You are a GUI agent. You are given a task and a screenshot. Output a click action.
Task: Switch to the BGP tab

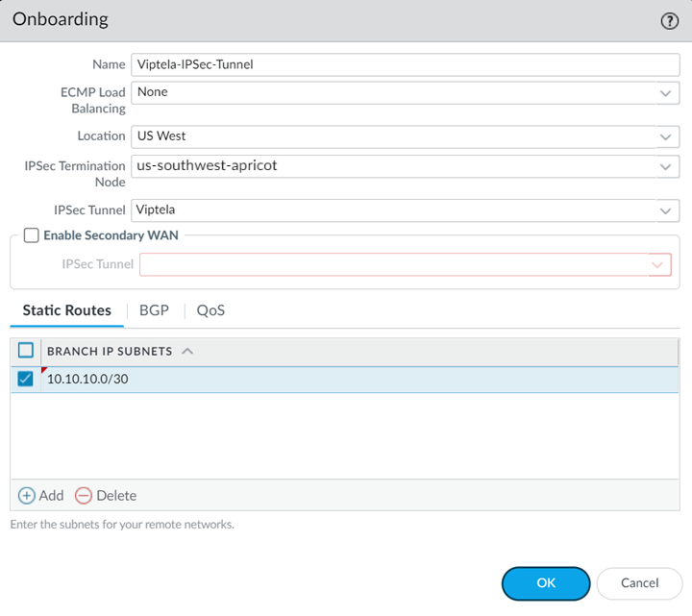tap(154, 310)
